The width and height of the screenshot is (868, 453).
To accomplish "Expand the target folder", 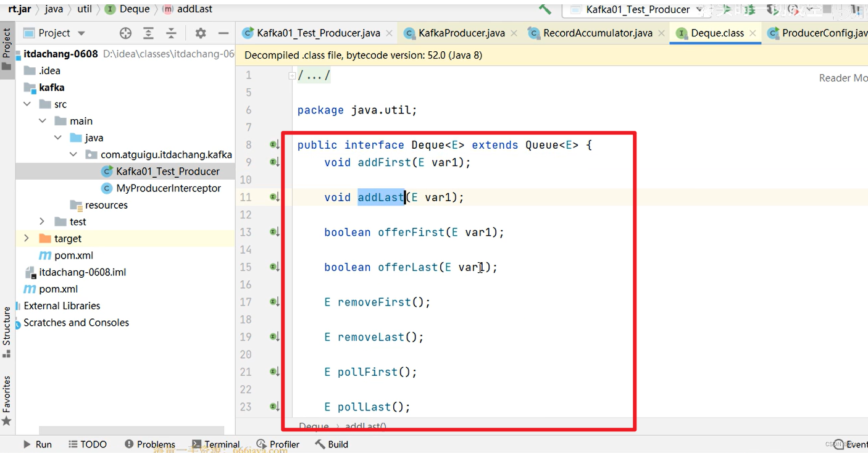I will pyautogui.click(x=27, y=238).
